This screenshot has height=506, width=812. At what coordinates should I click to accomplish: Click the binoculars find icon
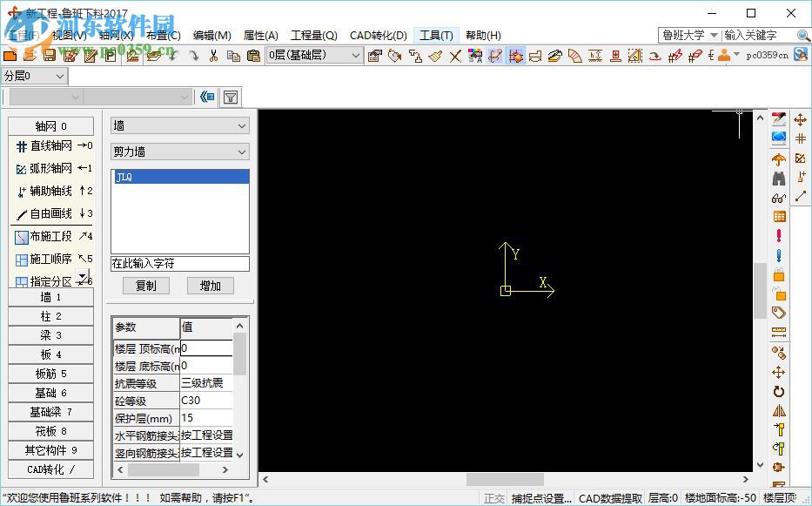pyautogui.click(x=778, y=179)
